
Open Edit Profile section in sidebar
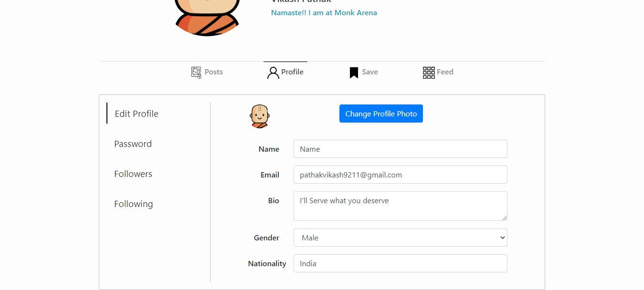pyautogui.click(x=137, y=114)
